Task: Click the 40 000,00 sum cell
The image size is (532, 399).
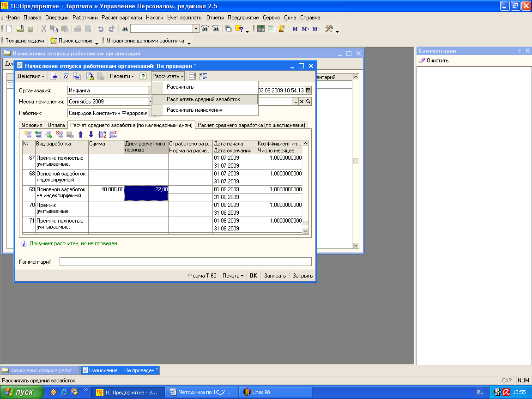Action: [x=106, y=193]
